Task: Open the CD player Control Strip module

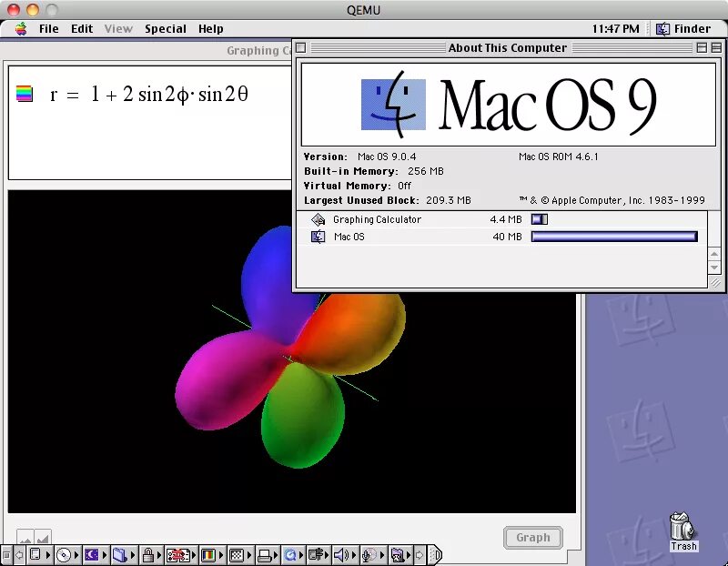Action: (x=66, y=555)
